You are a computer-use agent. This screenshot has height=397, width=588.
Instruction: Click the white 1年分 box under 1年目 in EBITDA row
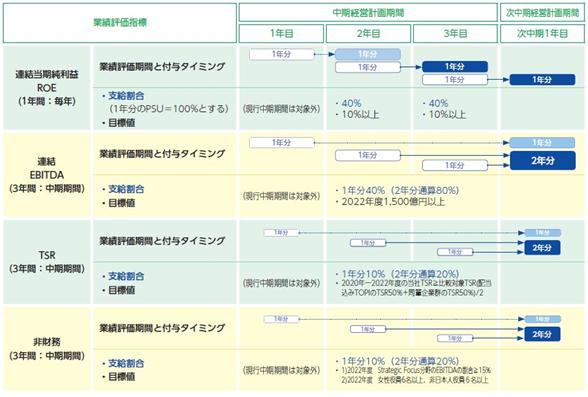281,142
